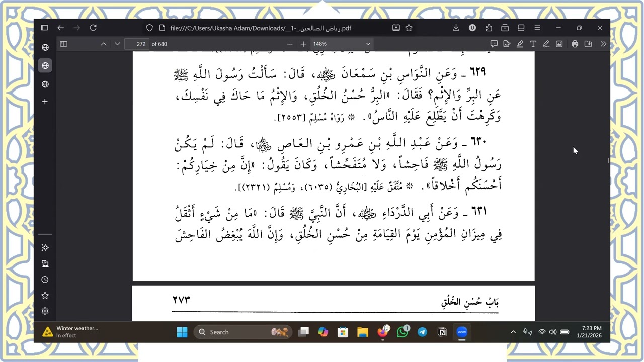The image size is (644, 362).
Task: Bookmark this page with the star
Action: pos(409,28)
